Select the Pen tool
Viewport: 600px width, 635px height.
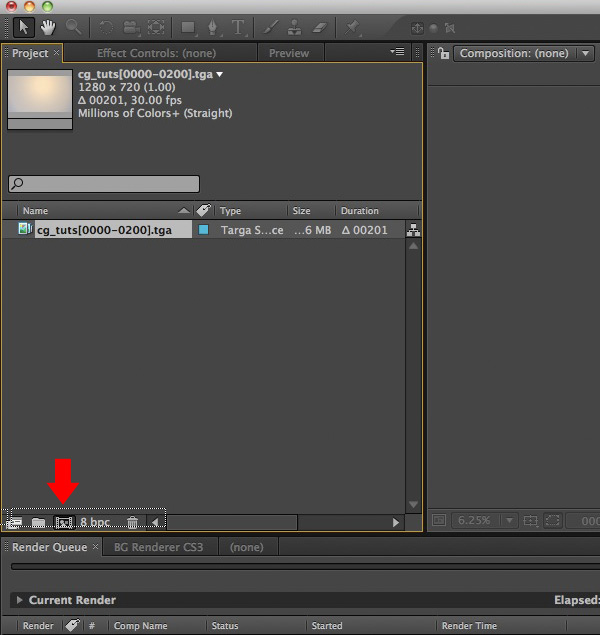[213, 28]
